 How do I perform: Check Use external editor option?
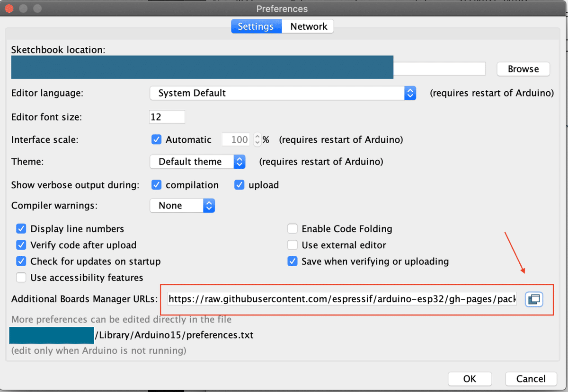pos(293,245)
